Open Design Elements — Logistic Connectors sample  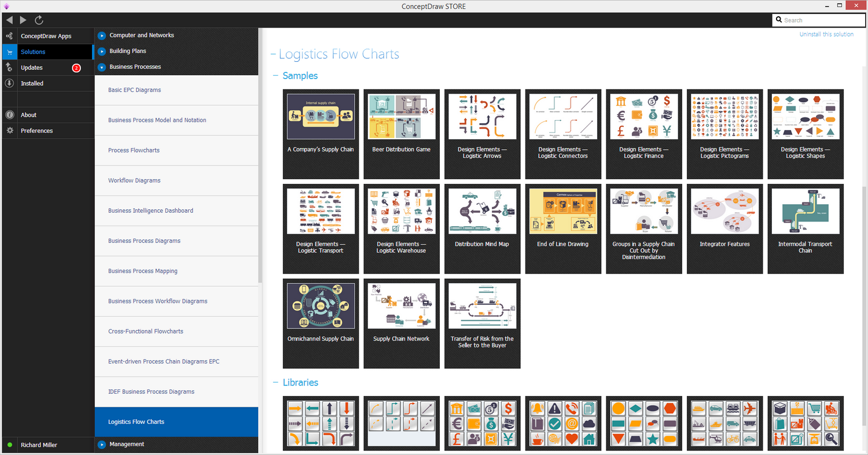[x=563, y=134]
